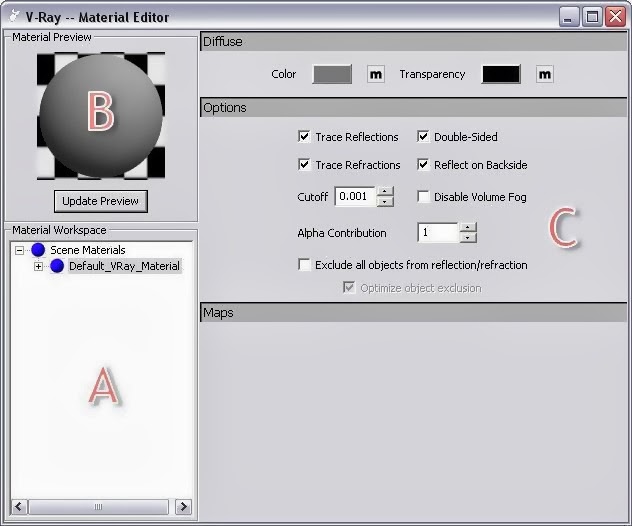Viewport: 632px width, 526px height.
Task: Click the Transparency map 'm' button
Action: (545, 75)
